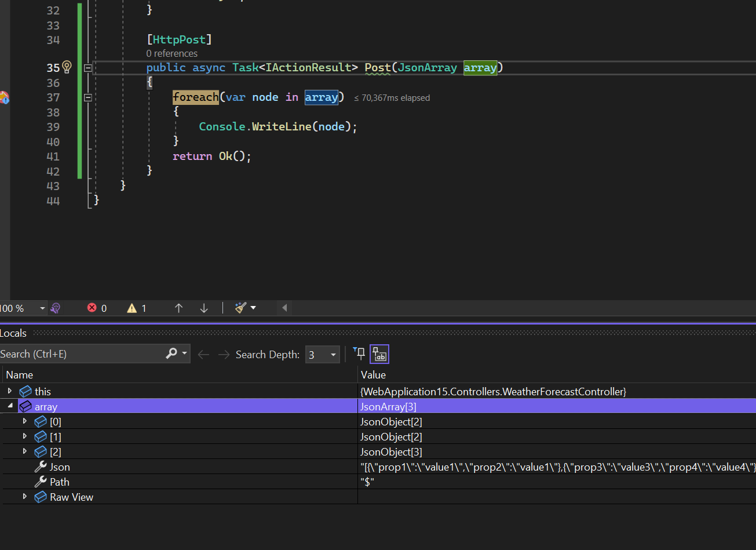
Task: Expand the [1] element row
Action: pyautogui.click(x=25, y=436)
